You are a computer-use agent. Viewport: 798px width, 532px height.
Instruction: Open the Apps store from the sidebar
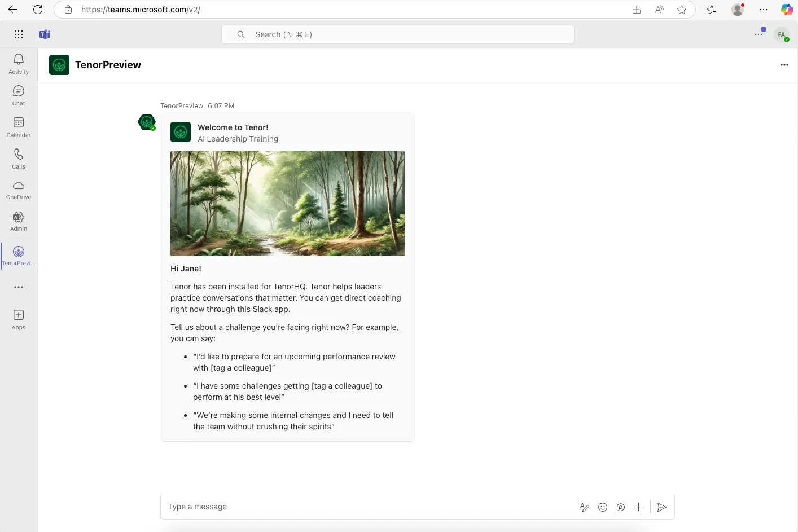(x=19, y=319)
